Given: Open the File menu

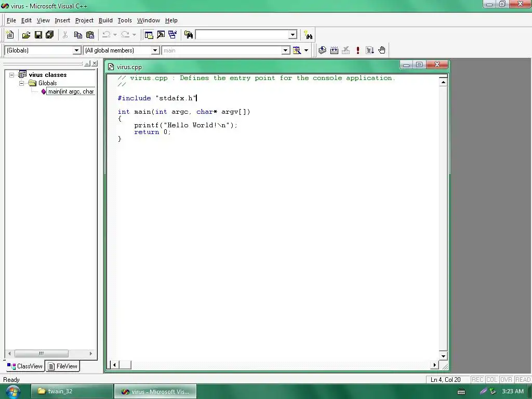Looking at the screenshot, I should 11,20.
